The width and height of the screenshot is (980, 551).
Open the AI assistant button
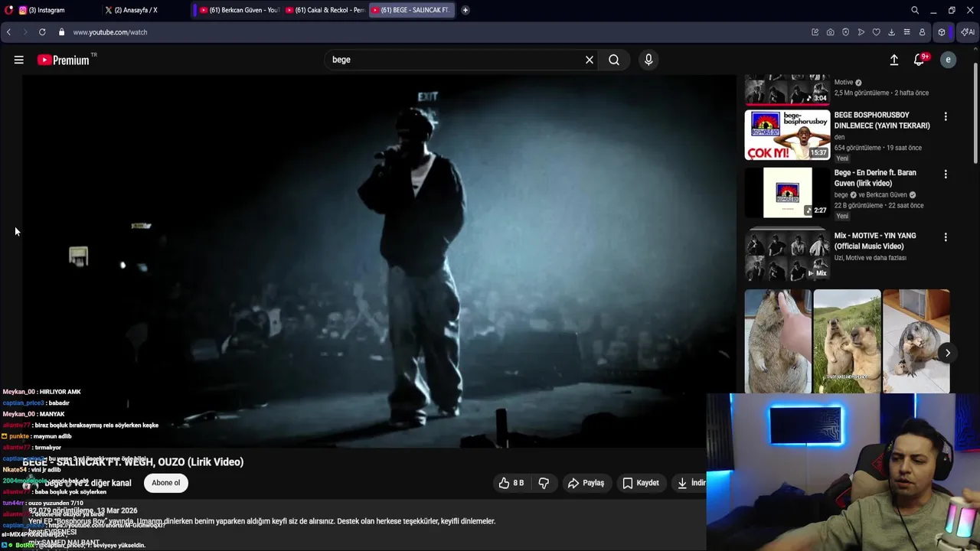[x=968, y=32]
